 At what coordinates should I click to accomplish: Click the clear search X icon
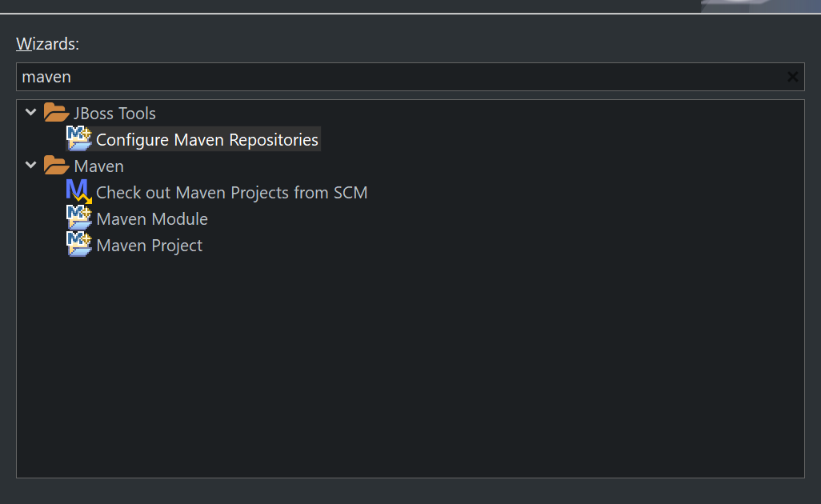[792, 76]
